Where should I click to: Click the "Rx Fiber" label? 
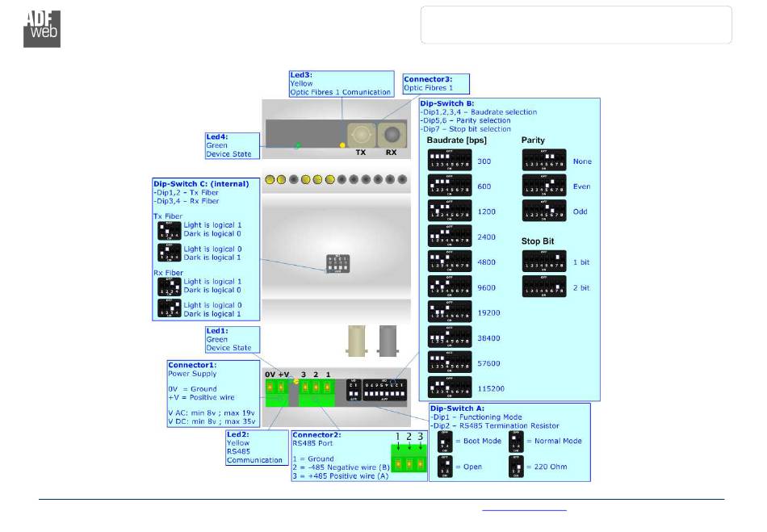(168, 273)
